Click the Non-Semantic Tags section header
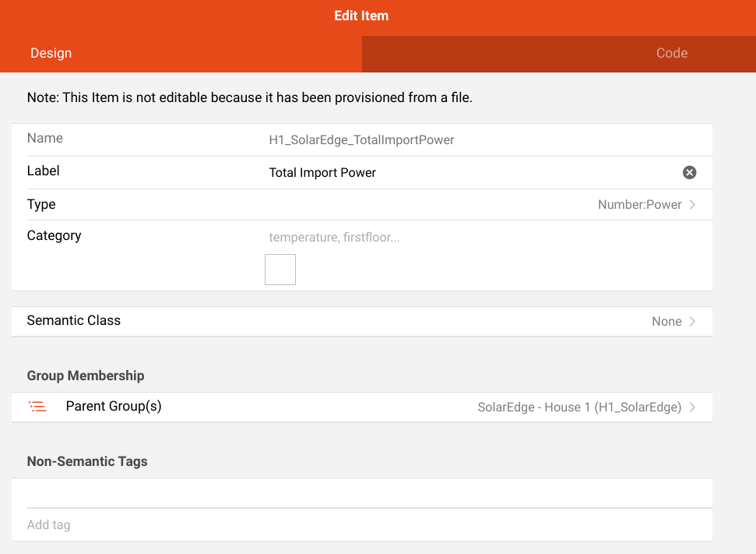This screenshot has width=756, height=554. (87, 461)
